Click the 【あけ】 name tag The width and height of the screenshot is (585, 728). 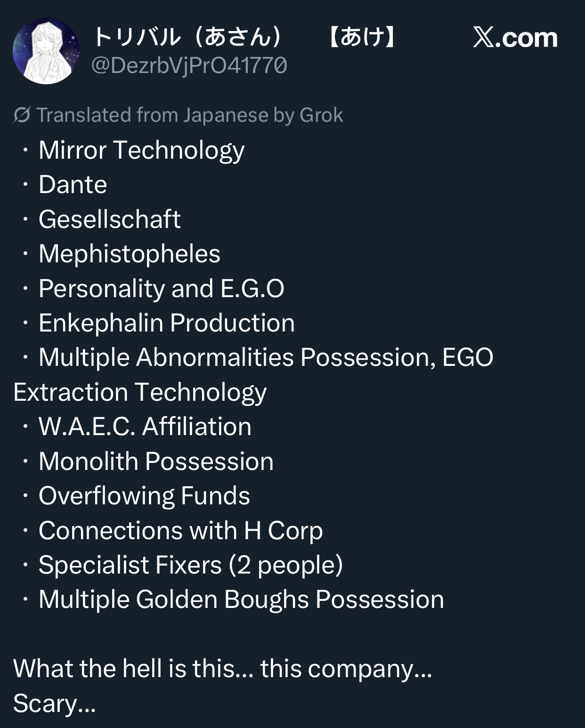362,37
